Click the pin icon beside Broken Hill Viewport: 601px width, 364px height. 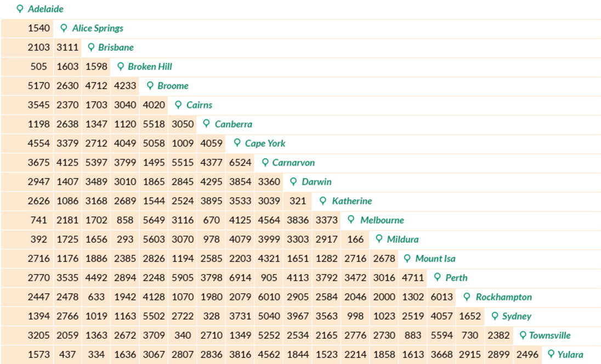(x=121, y=66)
